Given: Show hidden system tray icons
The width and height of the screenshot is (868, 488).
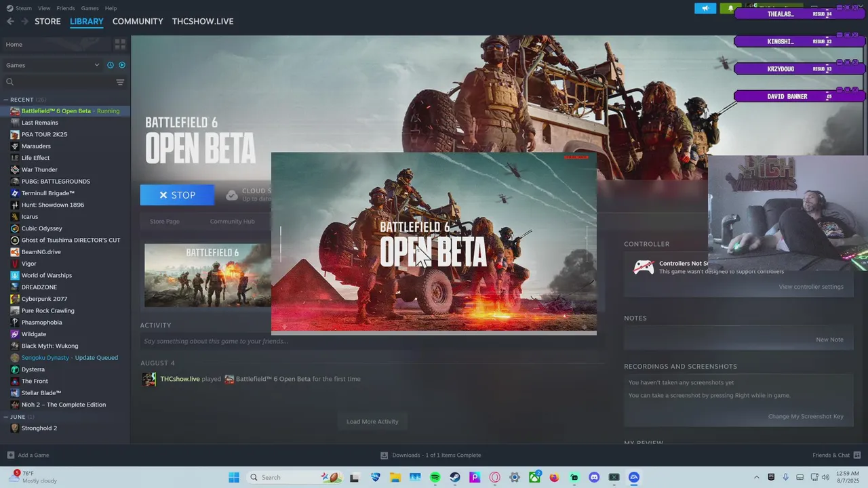Looking at the screenshot, I should pos(757,477).
